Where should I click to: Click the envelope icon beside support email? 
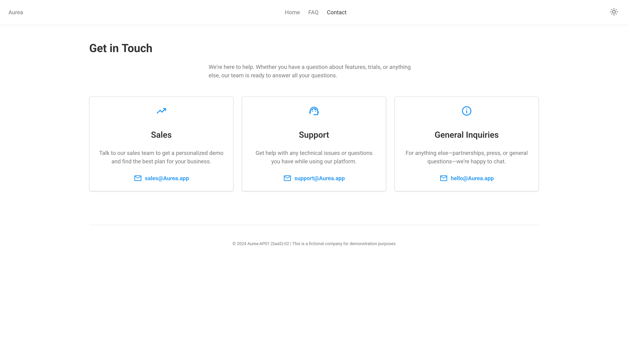[287, 178]
